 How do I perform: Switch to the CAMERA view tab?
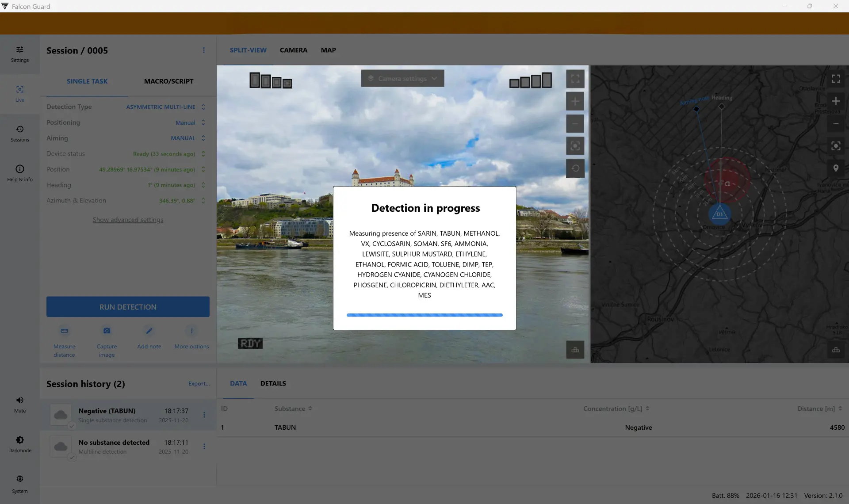tap(293, 50)
